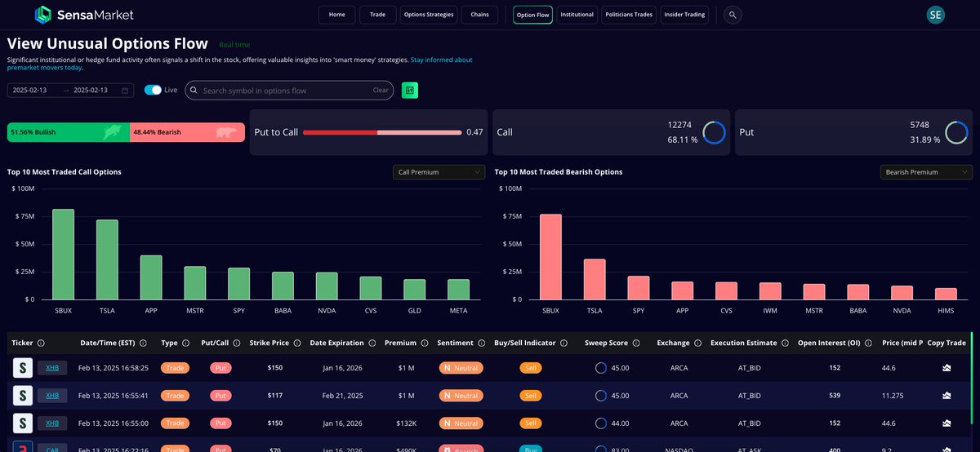Click ticker logo in 16:58:25 XHB row
The image size is (980, 452).
tap(23, 368)
